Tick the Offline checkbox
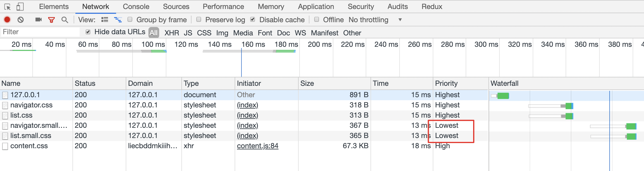The image size is (644, 171). (317, 19)
